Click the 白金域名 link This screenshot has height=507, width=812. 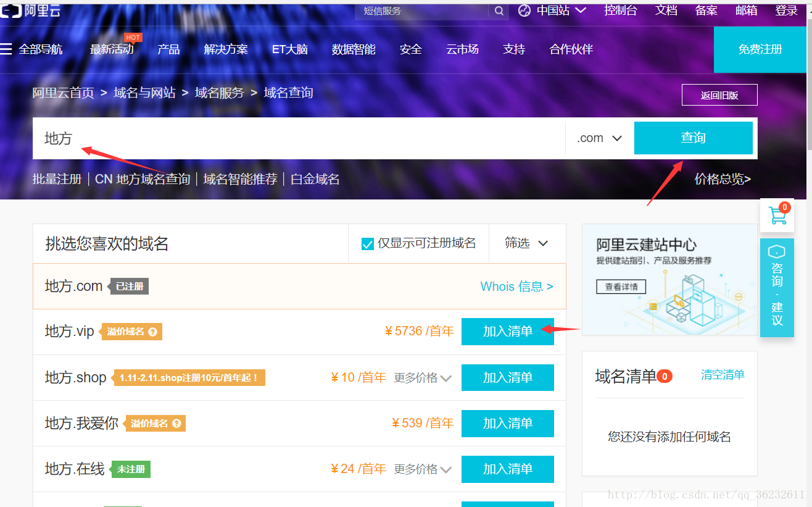pyautogui.click(x=315, y=179)
